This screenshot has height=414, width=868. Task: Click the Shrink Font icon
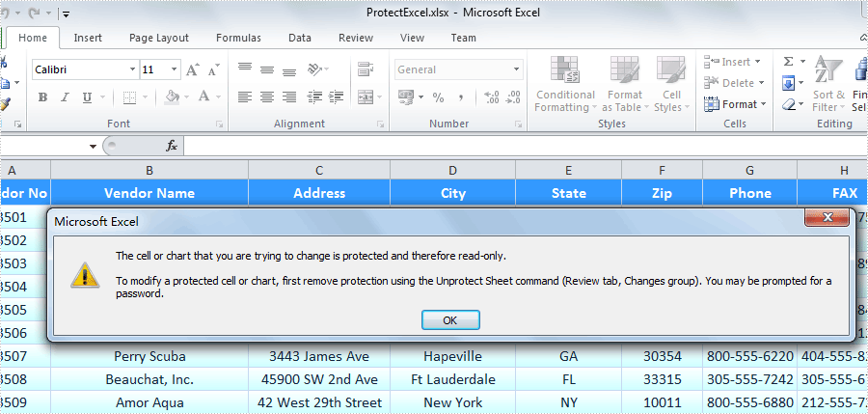click(x=214, y=69)
